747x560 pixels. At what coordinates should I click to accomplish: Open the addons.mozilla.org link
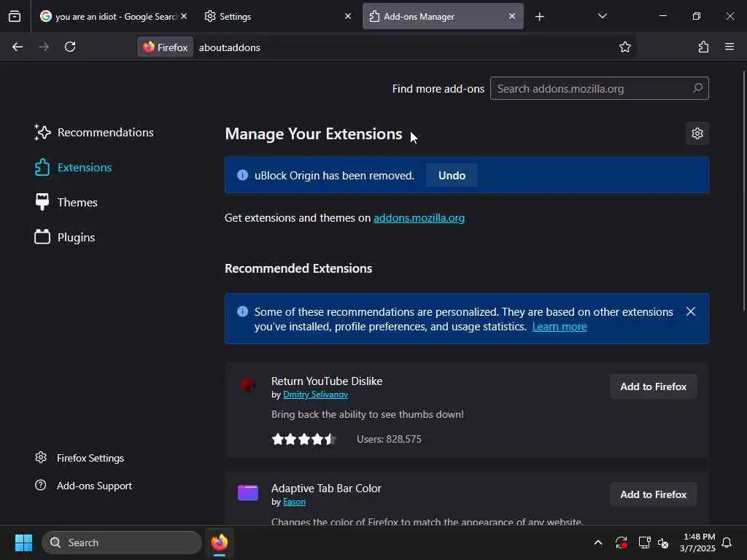[419, 217]
